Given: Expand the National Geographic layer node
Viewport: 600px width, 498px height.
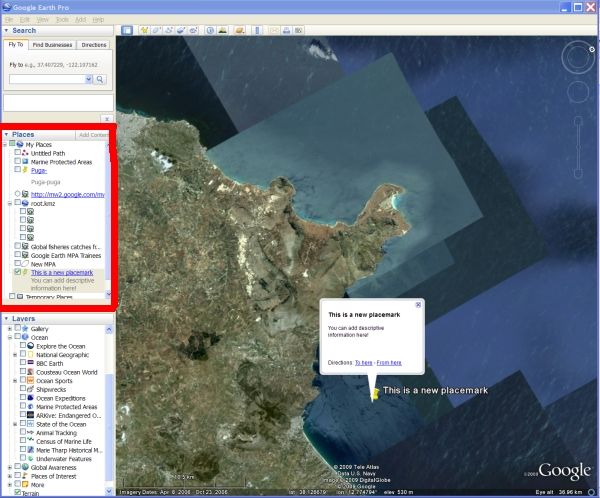Looking at the screenshot, I should (x=15, y=355).
